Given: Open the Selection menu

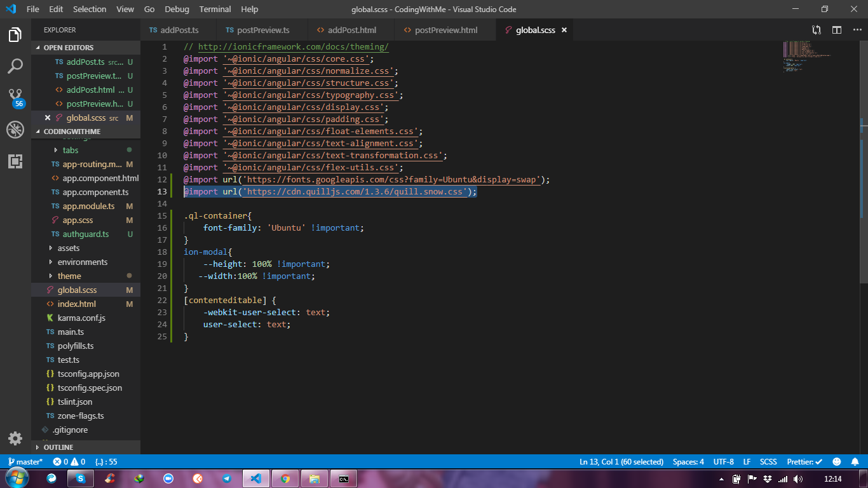Looking at the screenshot, I should coord(90,9).
